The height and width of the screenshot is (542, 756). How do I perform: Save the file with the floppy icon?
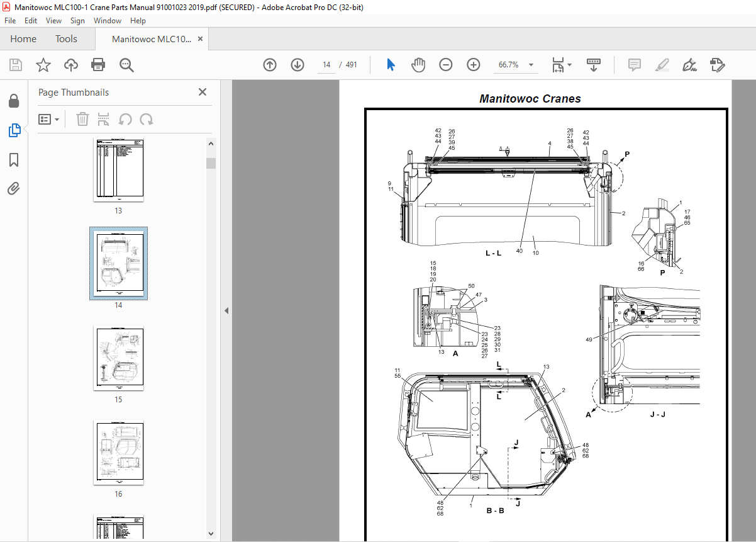[16, 65]
